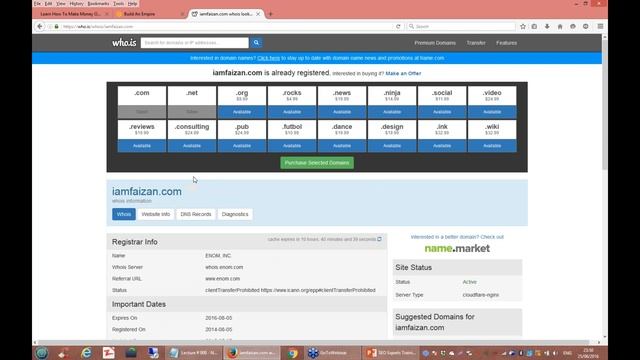Click Purchase Selected Domains button
640x360 pixels.
(317, 163)
